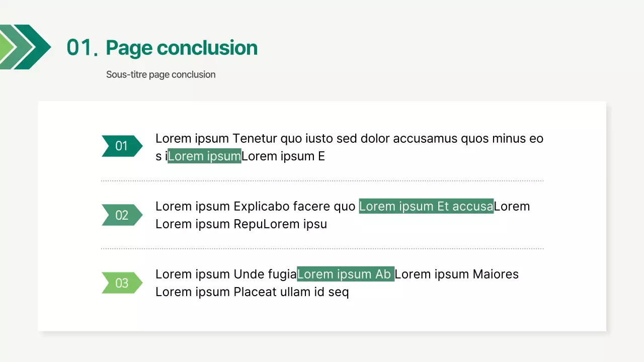Image resolution: width=644 pixels, height=362 pixels.
Task: Click the "Lorem ipsum Maiores" text
Action: tap(457, 274)
